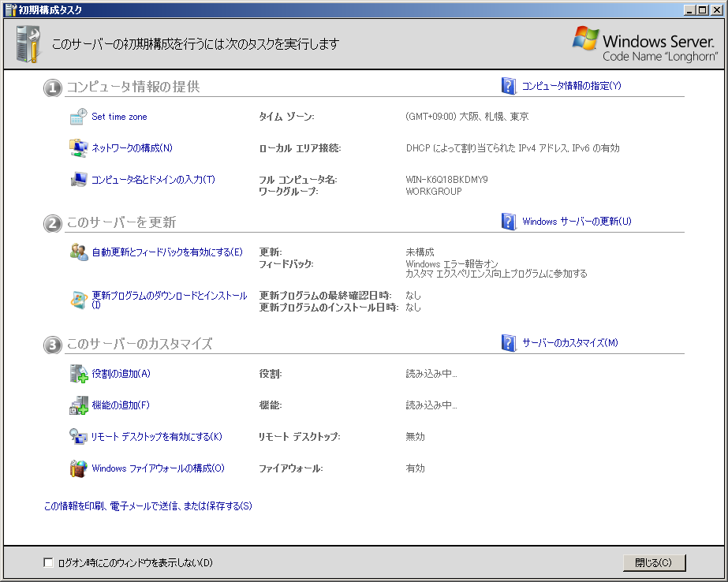Click the (GMT+09:00) 大阪、札幌、東京 value
This screenshot has height=582, width=728.
click(x=467, y=117)
